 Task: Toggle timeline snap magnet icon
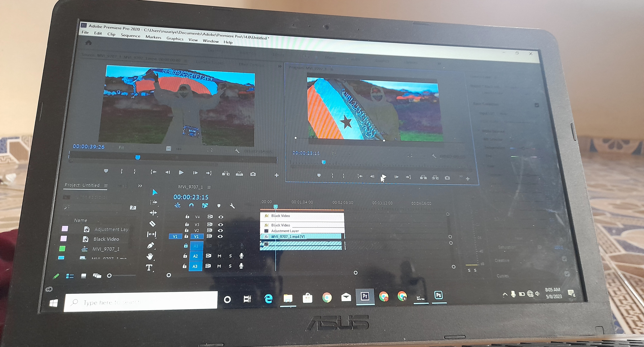pos(191,205)
